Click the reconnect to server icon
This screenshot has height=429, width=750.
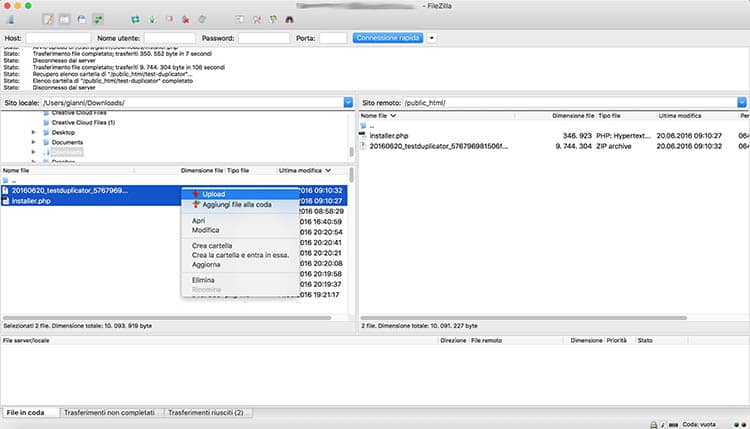(x=202, y=20)
